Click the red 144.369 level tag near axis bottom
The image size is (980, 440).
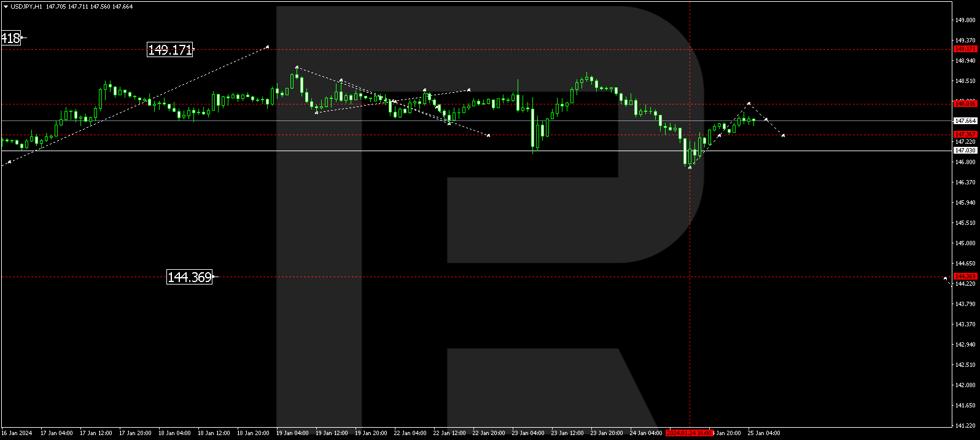pos(965,277)
